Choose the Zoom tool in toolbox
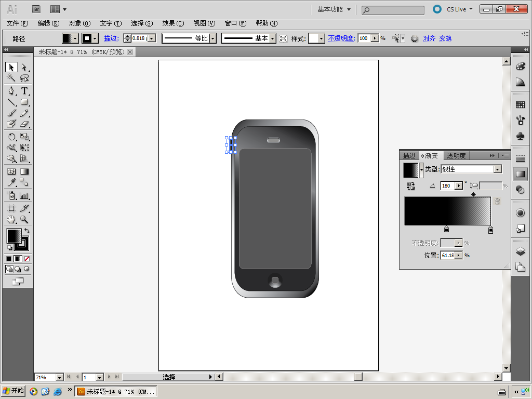This screenshot has height=399, width=532. (24, 220)
